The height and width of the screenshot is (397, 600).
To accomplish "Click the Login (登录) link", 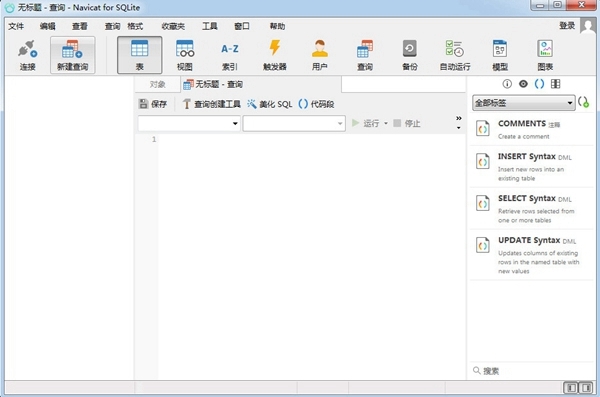I will pyautogui.click(x=567, y=26).
